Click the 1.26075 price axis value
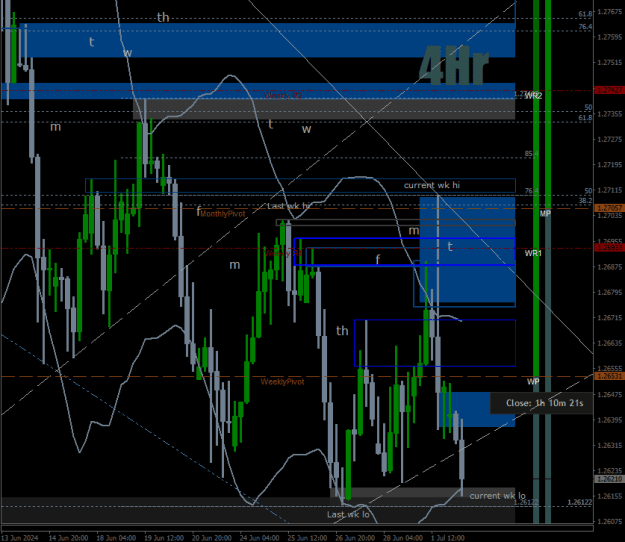Image resolution: width=625 pixels, height=542 pixels. pyautogui.click(x=610, y=521)
